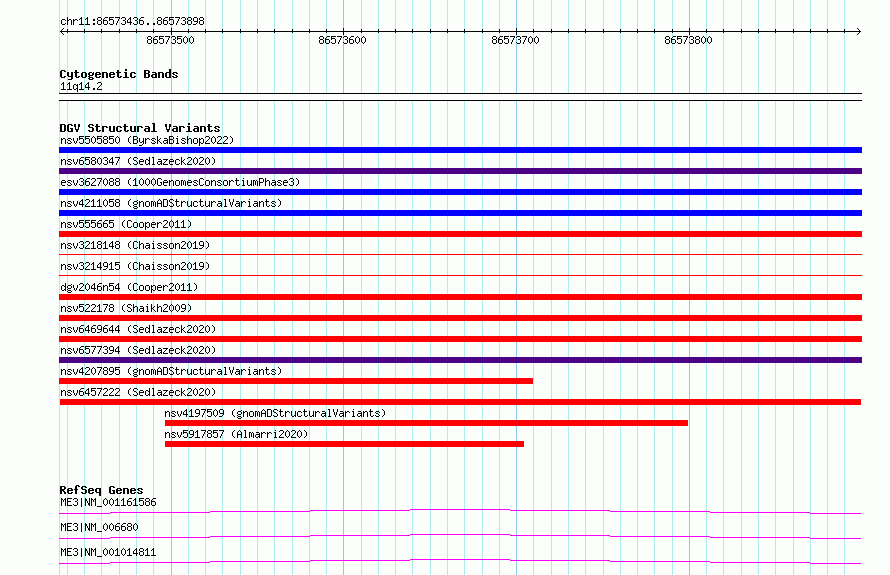
Task: Click the left arrow end of the ruler
Action: (x=63, y=31)
